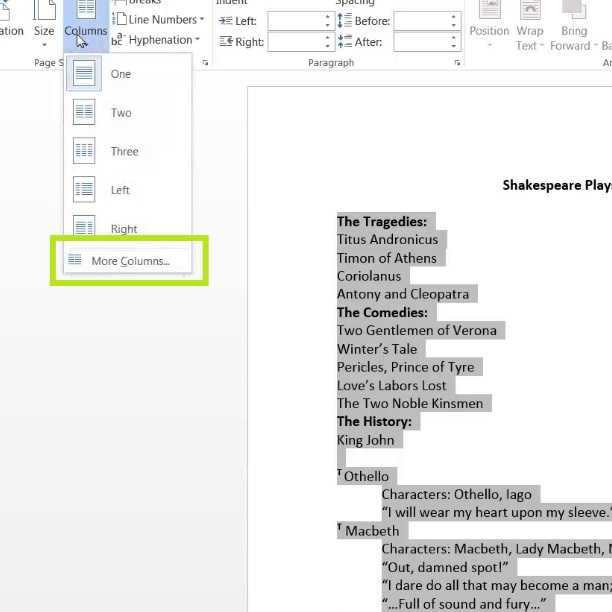Screen dimensions: 612x612
Task: Click the 'Othello' play title line
Action: coord(363,476)
